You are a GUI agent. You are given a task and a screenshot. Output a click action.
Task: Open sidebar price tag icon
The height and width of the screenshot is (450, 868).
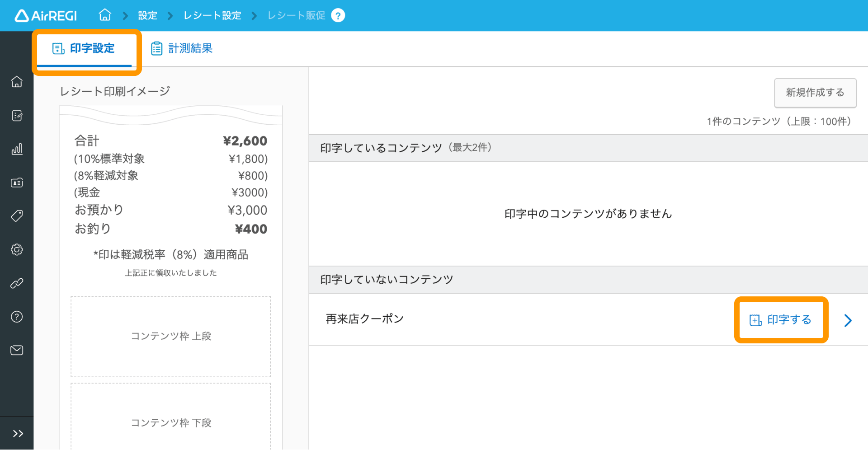pos(17,216)
